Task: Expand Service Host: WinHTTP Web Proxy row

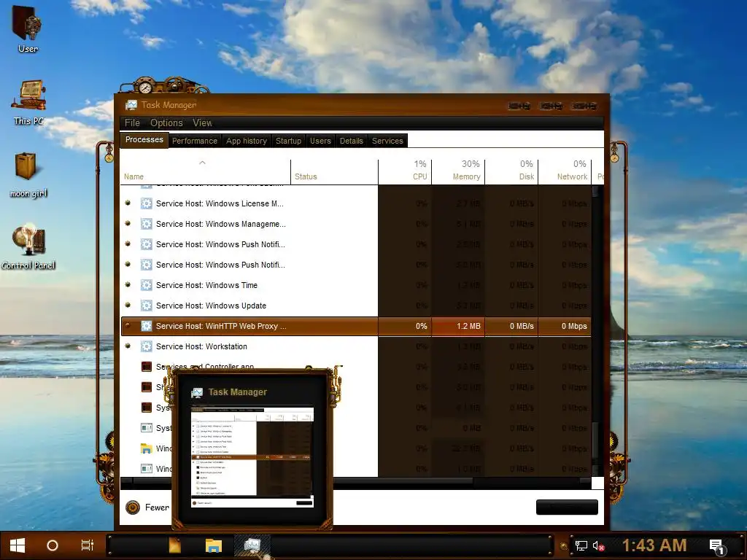Action: point(128,326)
